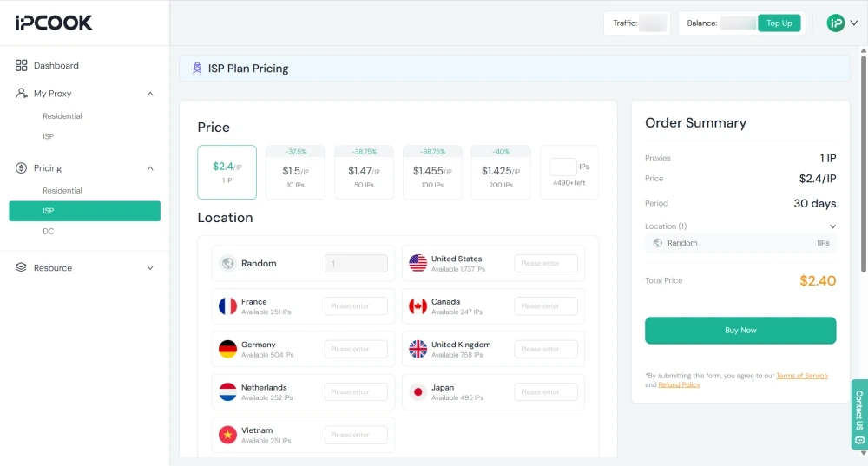
Task: Click the Resource layers icon
Action: tap(21, 267)
